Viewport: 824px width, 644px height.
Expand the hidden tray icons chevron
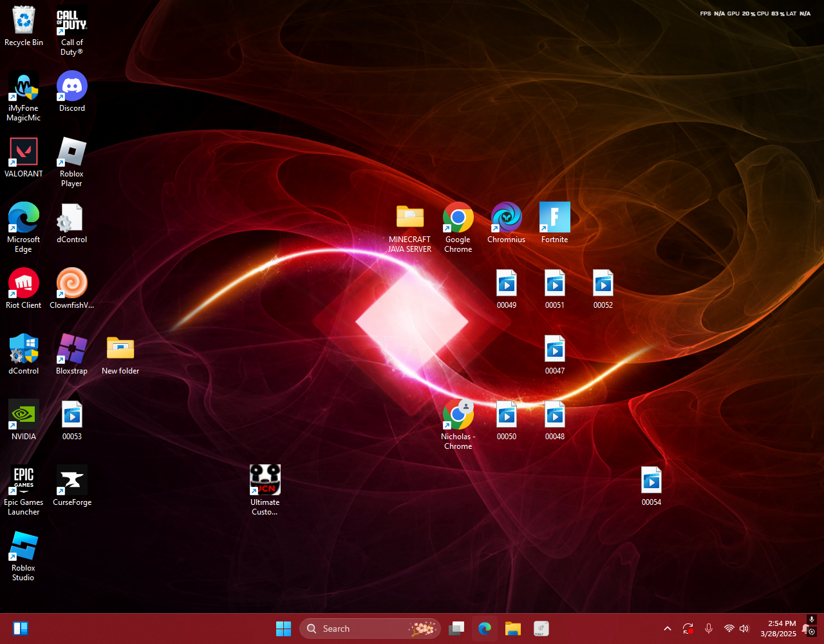click(668, 629)
